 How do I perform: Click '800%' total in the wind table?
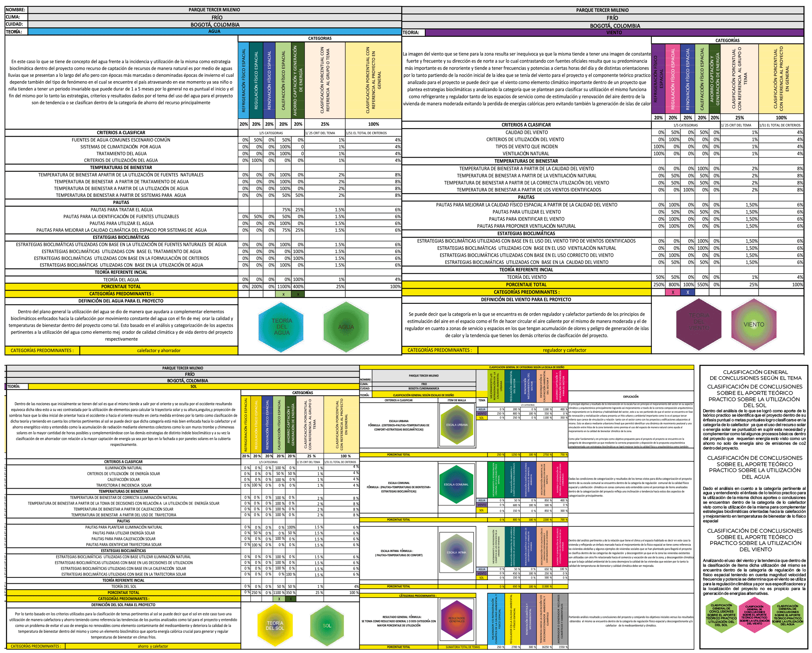(x=673, y=285)
